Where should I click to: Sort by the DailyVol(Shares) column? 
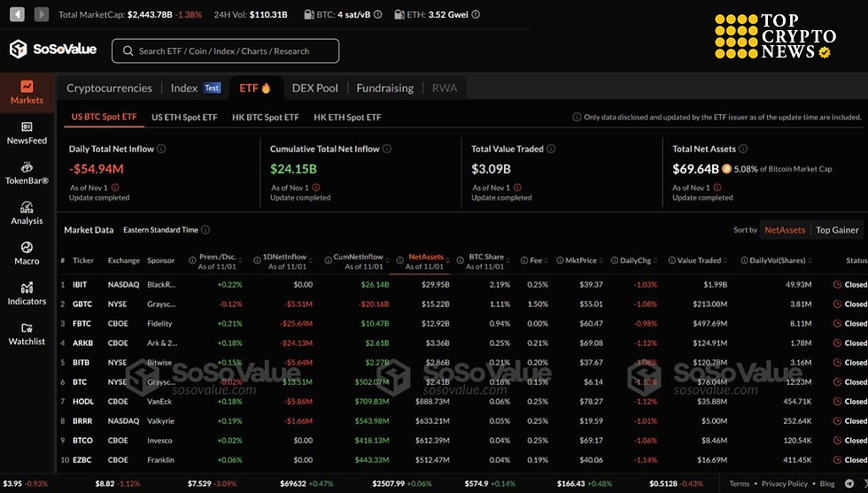[778, 260]
